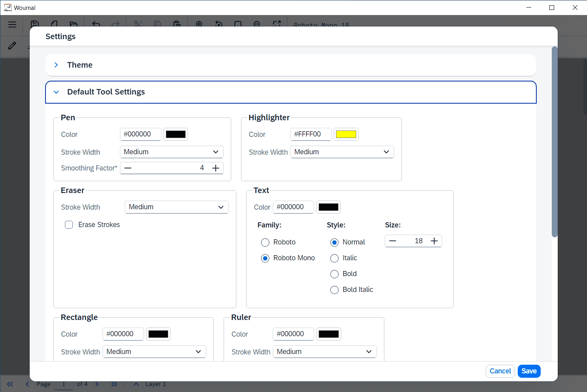Open the Rectangle Stroke Width dropdown
The image size is (587, 392).
154,352
